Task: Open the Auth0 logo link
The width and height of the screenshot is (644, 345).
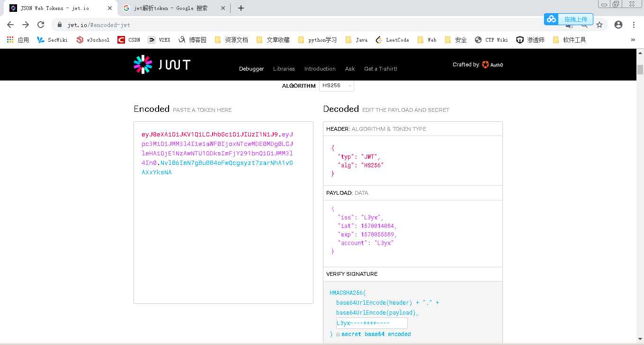Action: (492, 65)
